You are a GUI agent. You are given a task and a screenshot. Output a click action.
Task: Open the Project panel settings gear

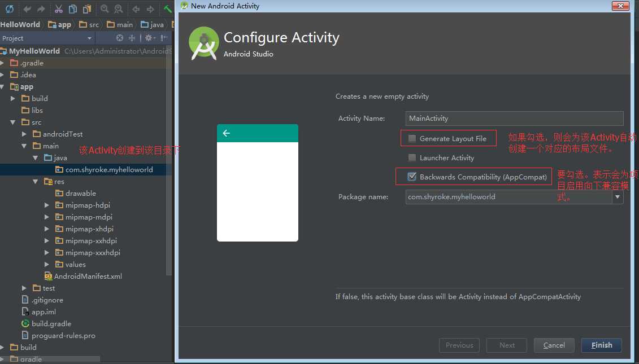point(150,38)
